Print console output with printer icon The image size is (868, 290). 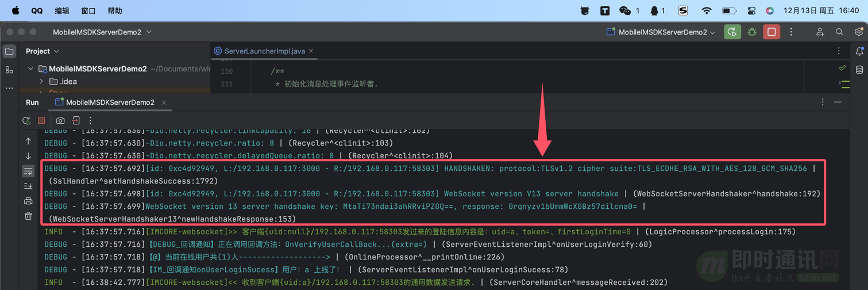tap(28, 201)
